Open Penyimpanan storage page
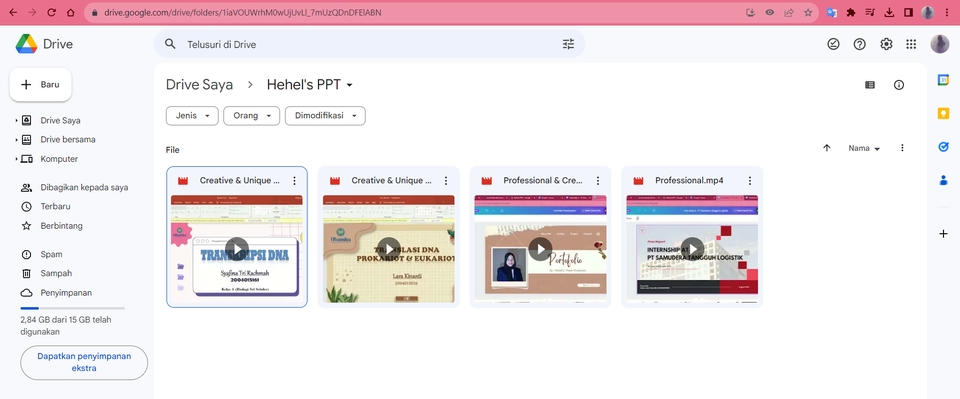Image resolution: width=960 pixels, height=399 pixels. (x=66, y=293)
